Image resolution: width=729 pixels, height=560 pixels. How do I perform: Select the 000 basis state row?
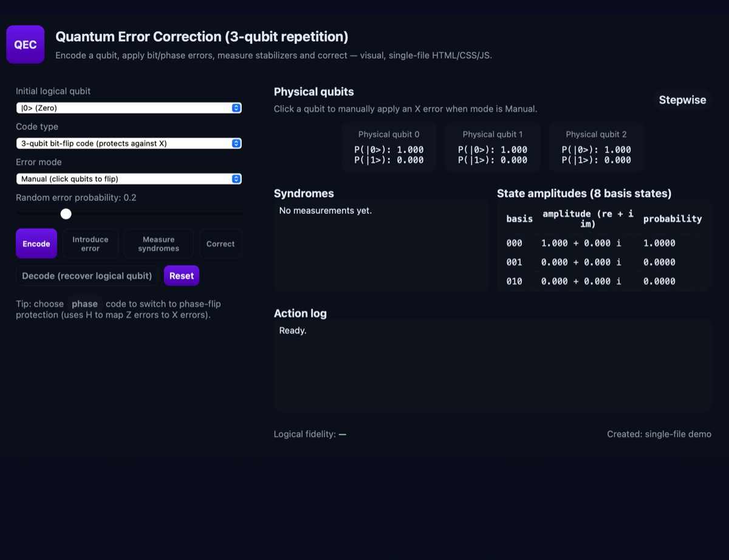[x=604, y=243]
